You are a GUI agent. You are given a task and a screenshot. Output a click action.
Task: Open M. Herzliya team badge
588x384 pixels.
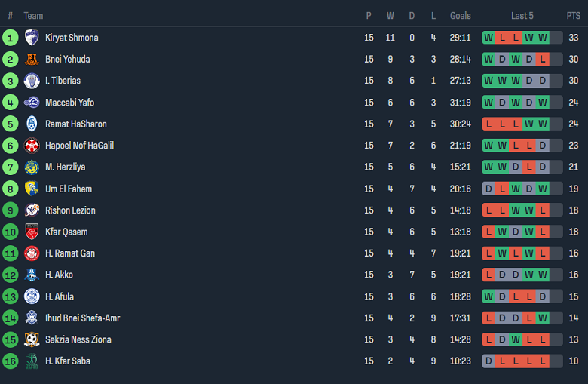(32, 167)
